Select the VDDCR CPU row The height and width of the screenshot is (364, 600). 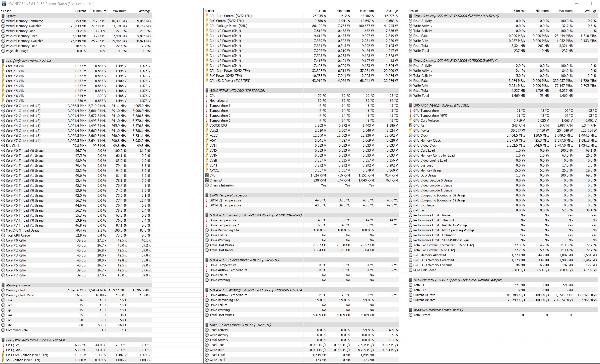pyautogui.click(x=301, y=125)
